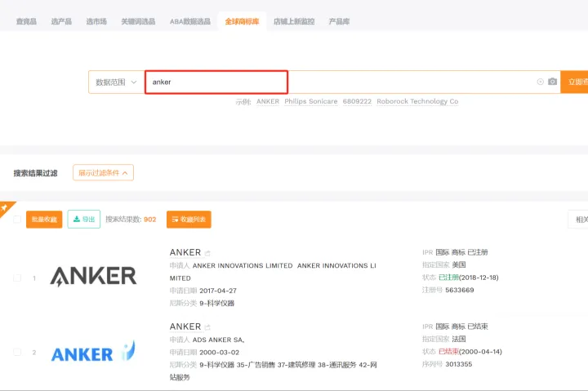Click favorite icon beside second ANKER title

pyautogui.click(x=207, y=327)
